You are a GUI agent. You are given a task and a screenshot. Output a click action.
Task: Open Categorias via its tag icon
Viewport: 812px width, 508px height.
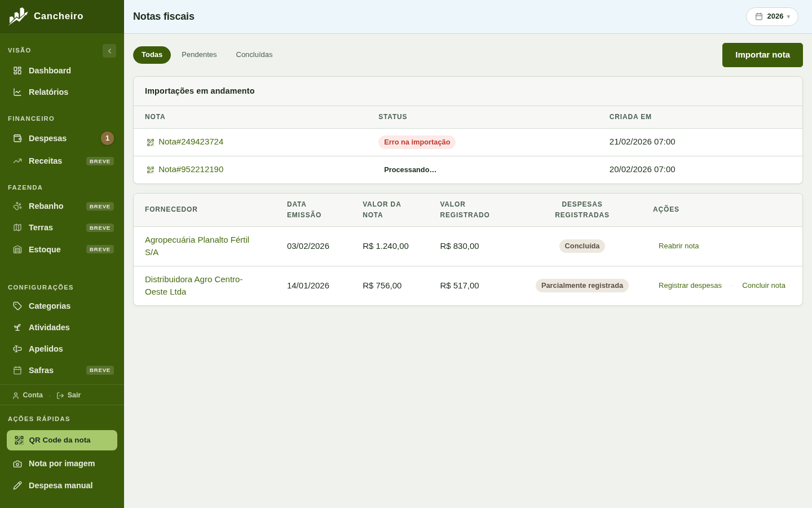point(17,306)
